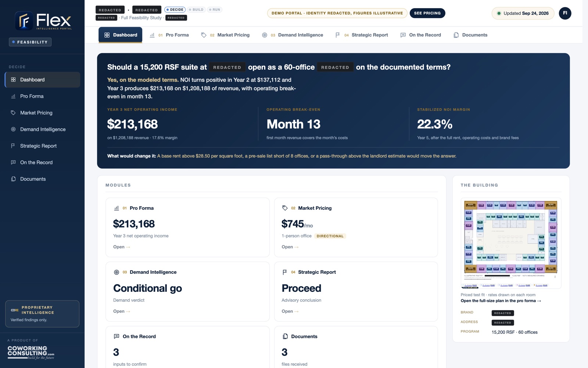Click the Market Pricing module card tag icon
The image size is (588, 368).
[x=285, y=208]
